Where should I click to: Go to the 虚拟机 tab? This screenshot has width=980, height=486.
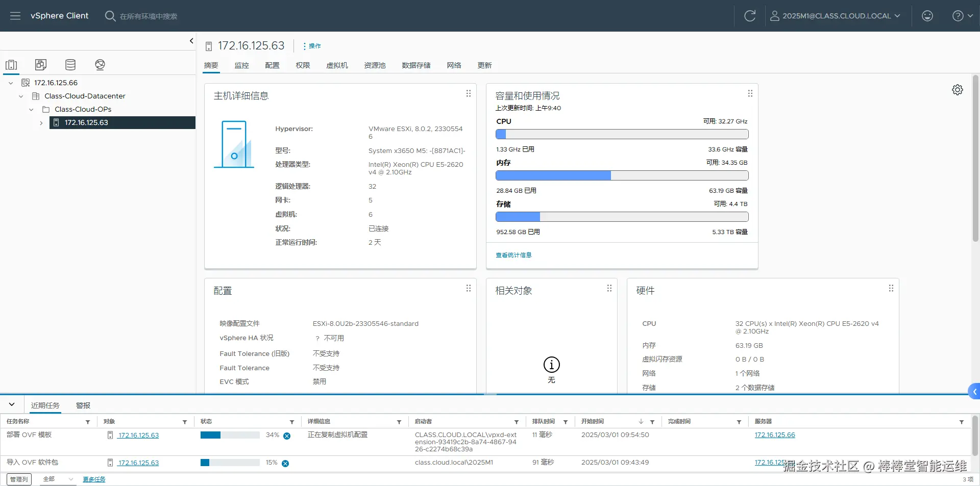[x=337, y=65]
